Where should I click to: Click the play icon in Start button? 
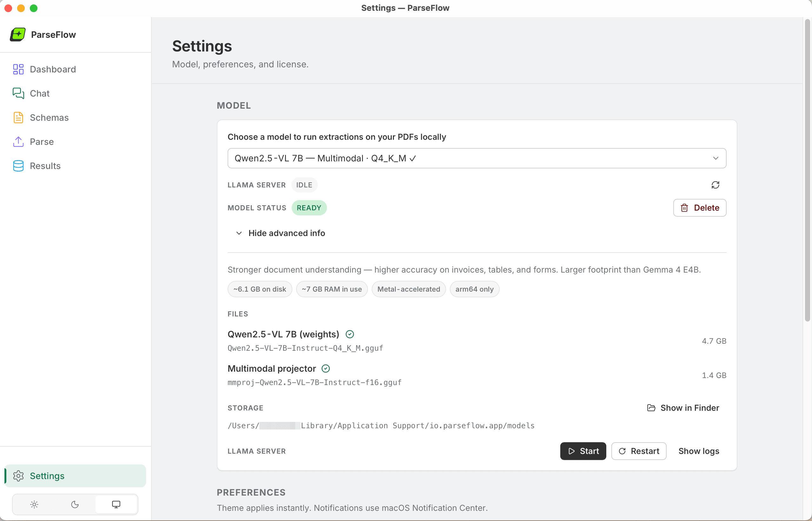pos(572,451)
